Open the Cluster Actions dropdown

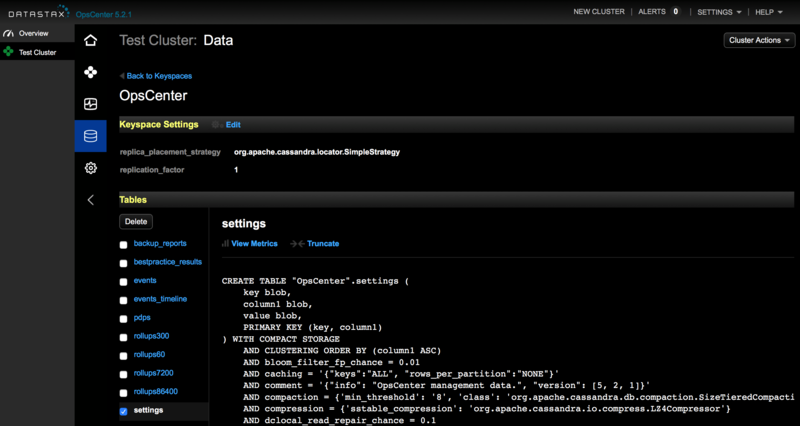click(x=759, y=40)
